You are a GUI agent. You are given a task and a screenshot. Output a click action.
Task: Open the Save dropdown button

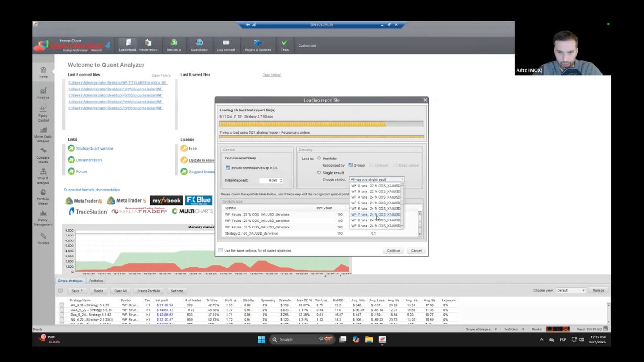[77, 291]
